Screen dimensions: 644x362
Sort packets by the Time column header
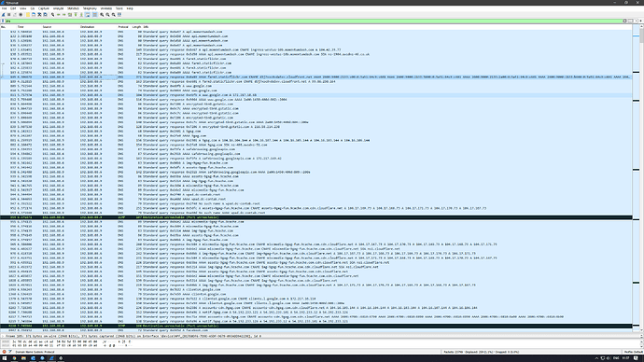tap(21, 27)
